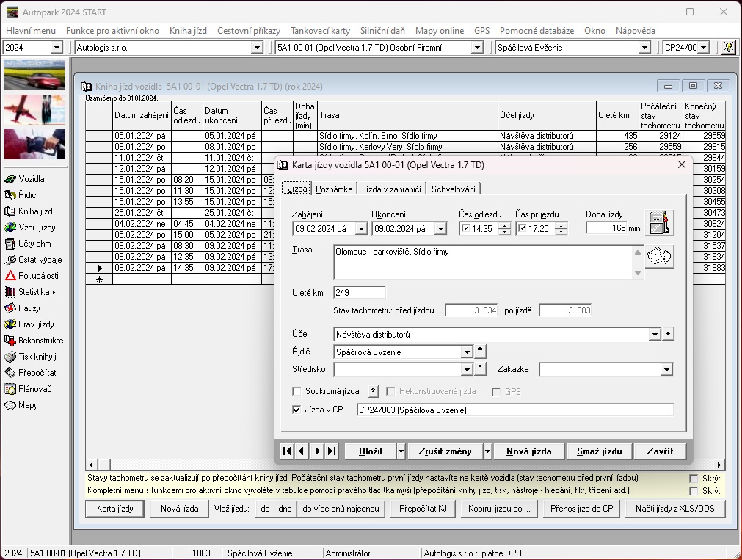This screenshot has height=560, width=742.
Task: Click the Smaž jízdu button
Action: (599, 451)
